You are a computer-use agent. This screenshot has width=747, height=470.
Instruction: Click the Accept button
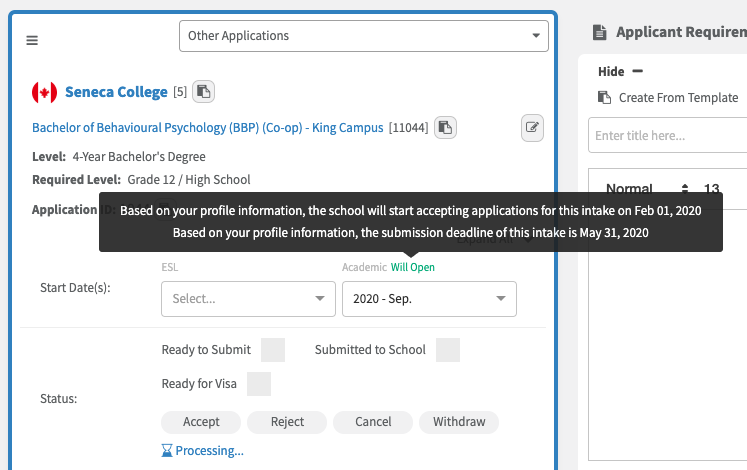click(201, 422)
